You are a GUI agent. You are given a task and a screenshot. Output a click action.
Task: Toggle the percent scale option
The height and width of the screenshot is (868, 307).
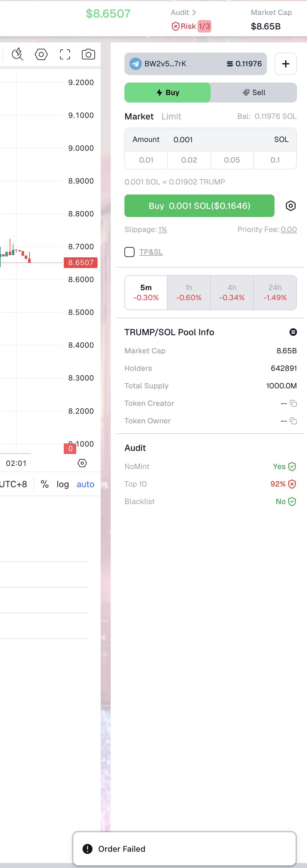pyautogui.click(x=44, y=484)
